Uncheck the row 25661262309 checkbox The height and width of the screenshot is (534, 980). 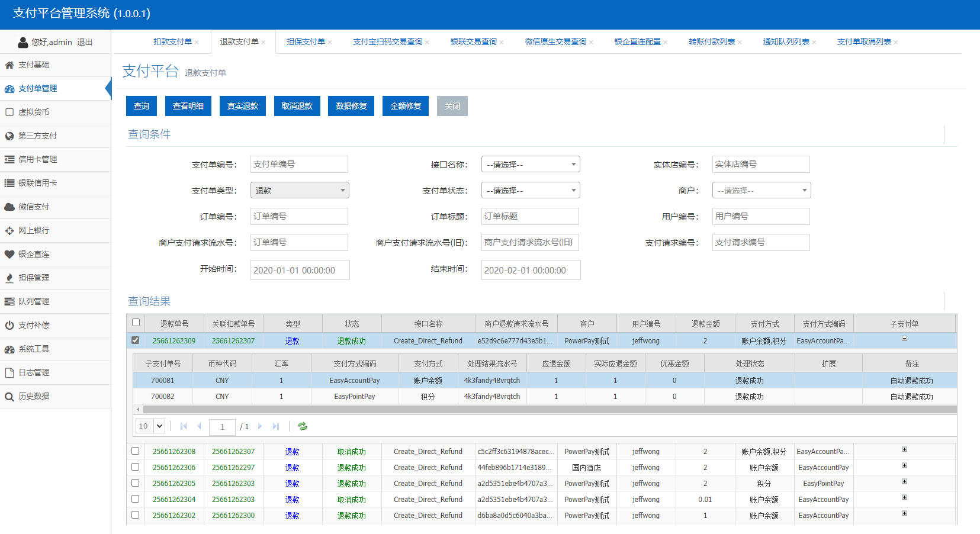click(x=136, y=340)
